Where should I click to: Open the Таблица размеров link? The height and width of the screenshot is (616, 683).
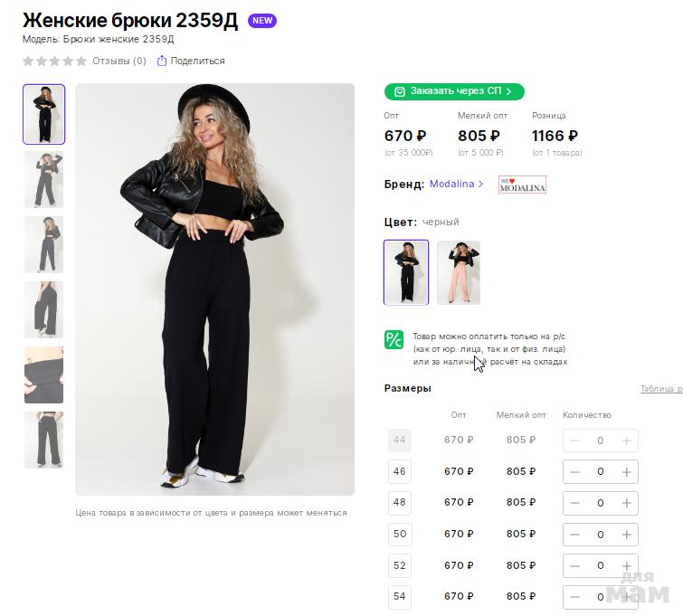(660, 389)
